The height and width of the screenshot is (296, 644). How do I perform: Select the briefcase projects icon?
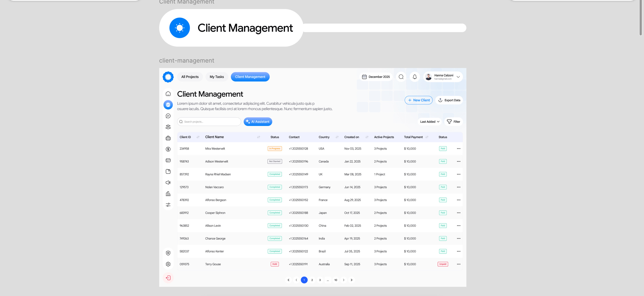[168, 138]
